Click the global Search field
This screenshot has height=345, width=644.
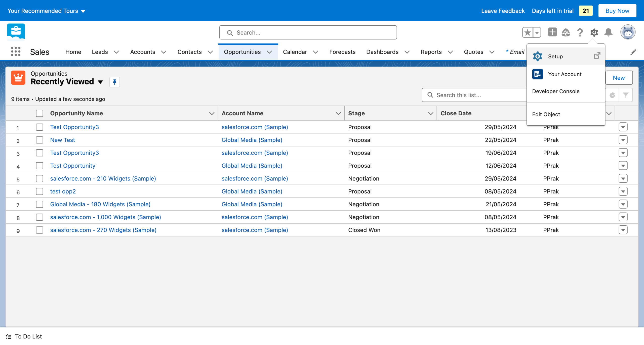point(308,32)
